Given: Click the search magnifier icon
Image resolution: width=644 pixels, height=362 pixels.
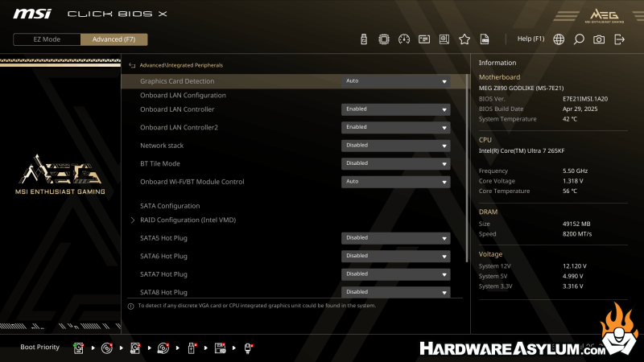Looking at the screenshot, I should pyautogui.click(x=579, y=39).
